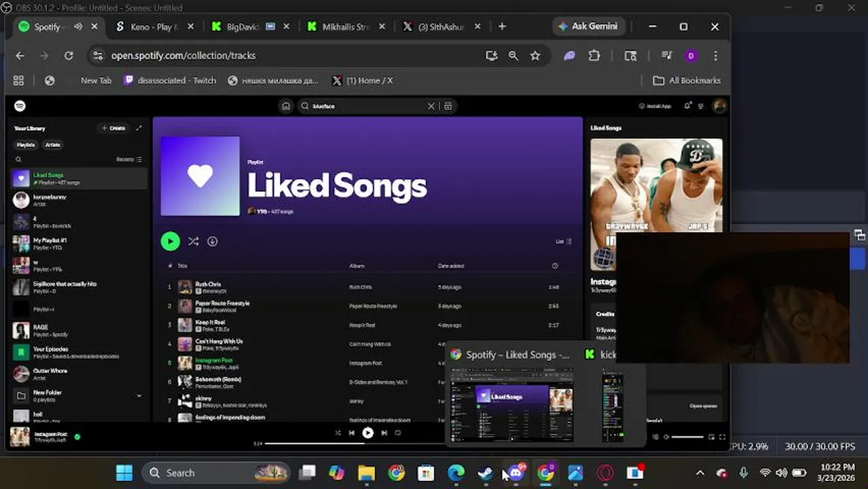The image size is (868, 489).
Task: Filter the library by Artists
Action: pos(53,145)
